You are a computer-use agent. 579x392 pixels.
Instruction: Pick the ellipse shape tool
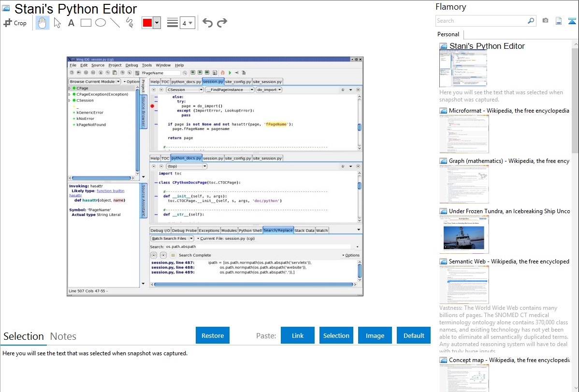tap(100, 23)
